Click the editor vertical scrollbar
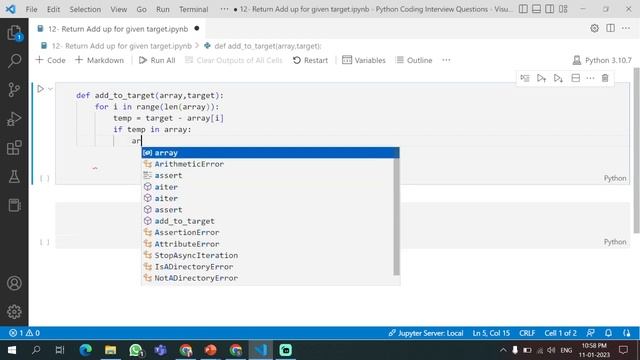 636,151
